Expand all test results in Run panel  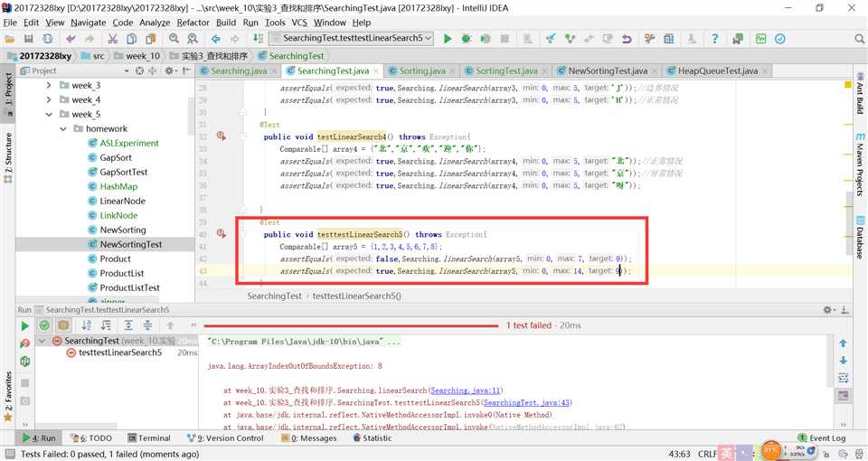(x=128, y=325)
